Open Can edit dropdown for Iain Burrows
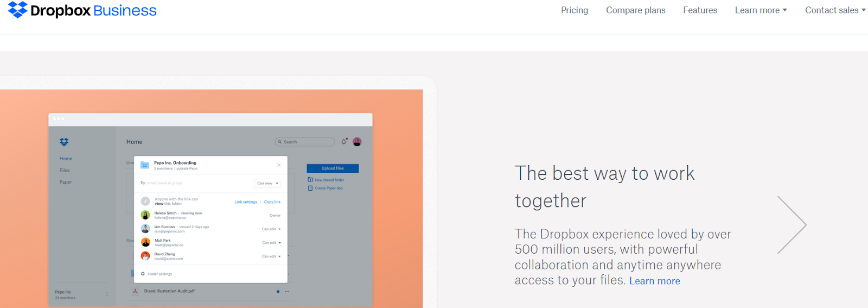The height and width of the screenshot is (308, 868). pyautogui.click(x=271, y=229)
